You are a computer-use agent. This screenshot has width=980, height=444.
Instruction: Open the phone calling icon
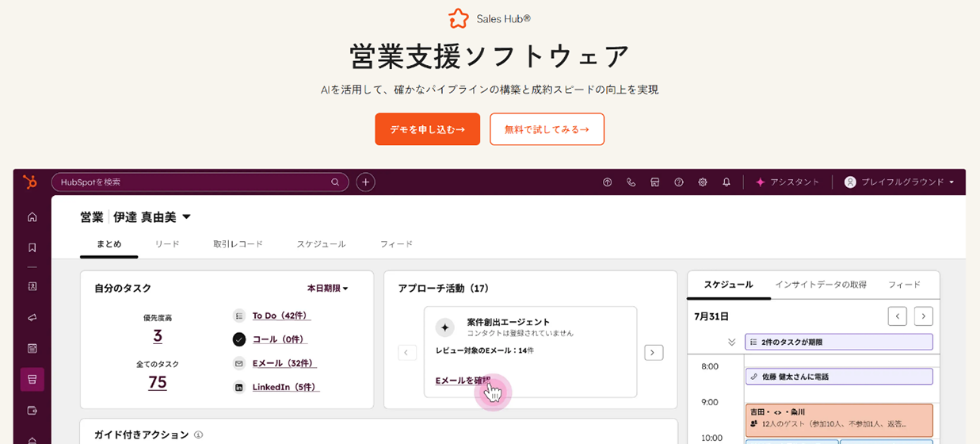(631, 182)
